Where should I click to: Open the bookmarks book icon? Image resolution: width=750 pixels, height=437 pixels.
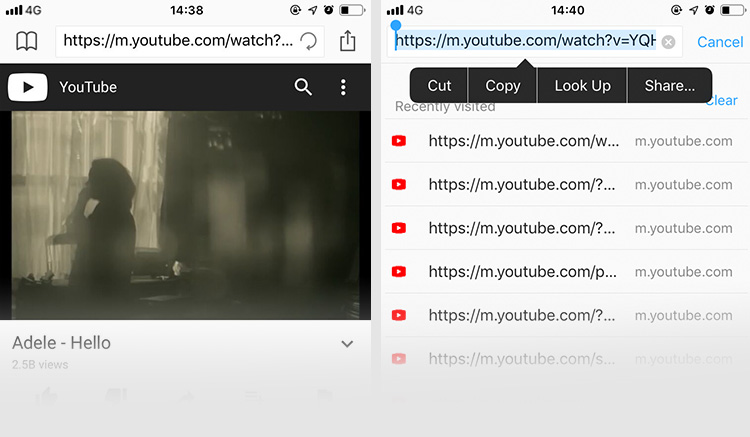(26, 41)
